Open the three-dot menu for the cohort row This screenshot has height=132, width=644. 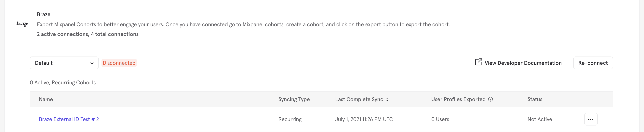tap(591, 119)
